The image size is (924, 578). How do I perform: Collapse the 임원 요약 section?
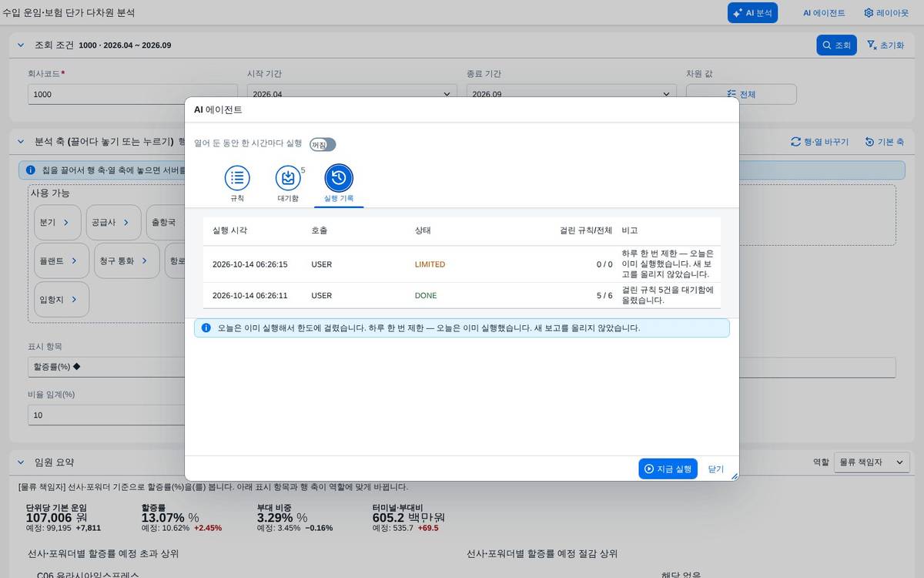(x=21, y=462)
